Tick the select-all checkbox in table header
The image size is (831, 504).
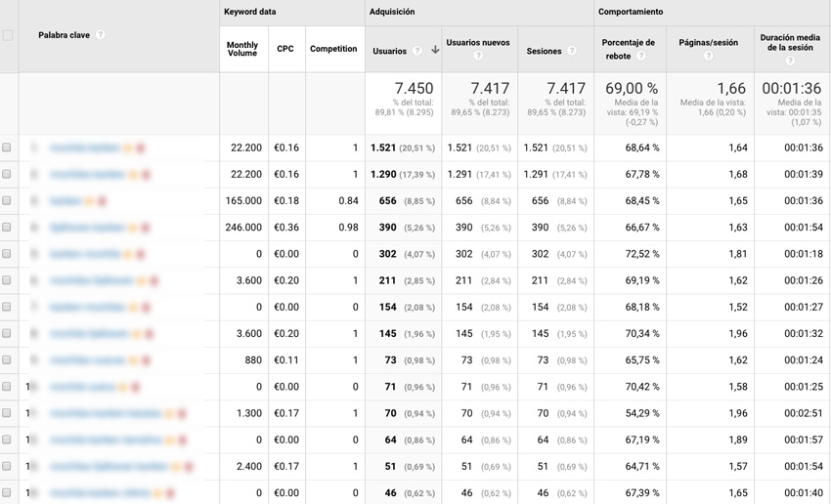tap(8, 35)
